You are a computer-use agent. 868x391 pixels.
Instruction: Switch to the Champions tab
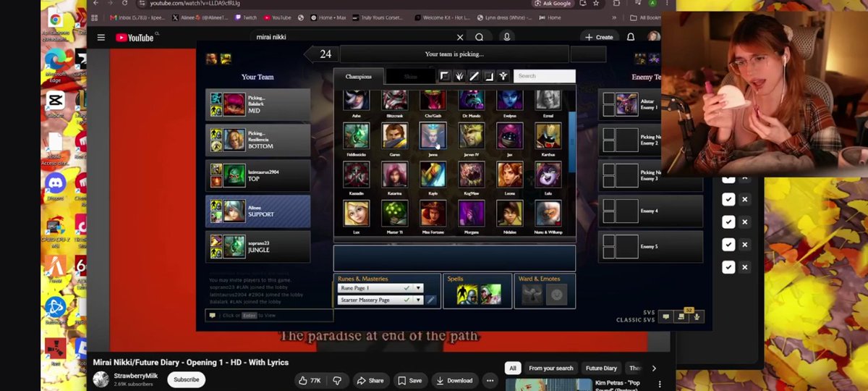(x=358, y=76)
